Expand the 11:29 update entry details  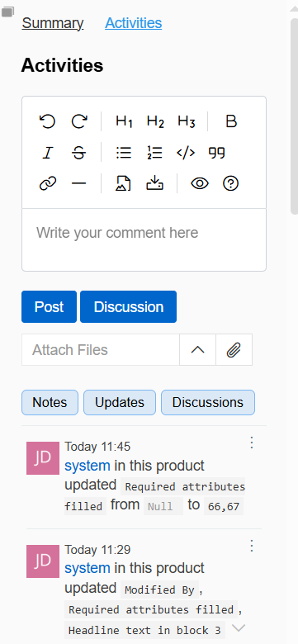tap(239, 627)
